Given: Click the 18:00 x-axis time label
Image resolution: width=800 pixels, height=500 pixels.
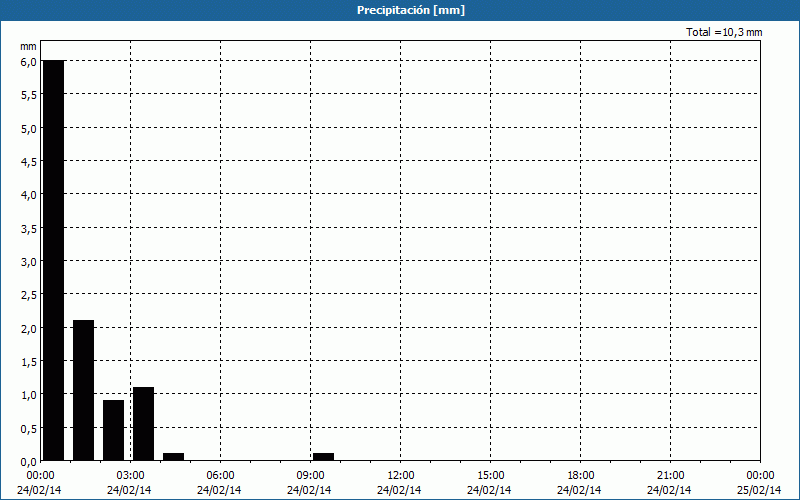Looking at the screenshot, I should click(580, 476).
